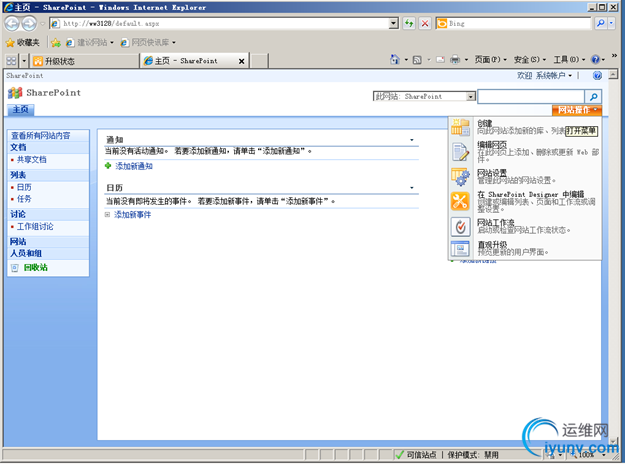Open the address bar URL history dropdown

[x=393, y=24]
